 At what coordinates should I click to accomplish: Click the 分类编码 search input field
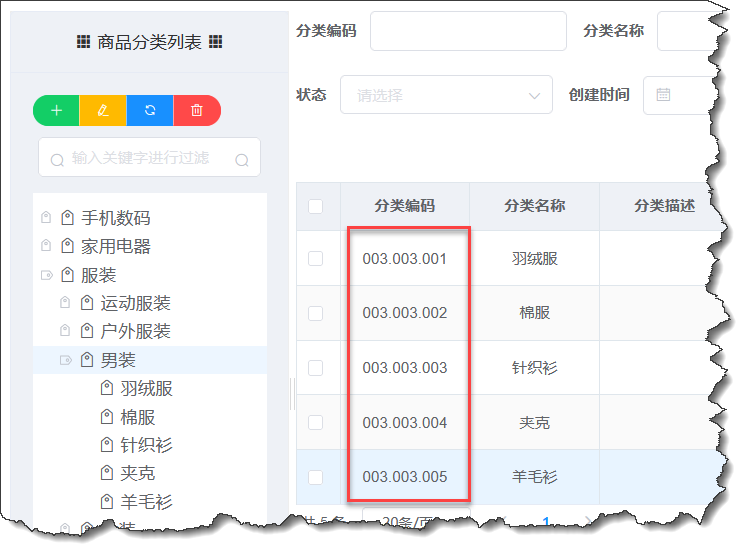467,31
